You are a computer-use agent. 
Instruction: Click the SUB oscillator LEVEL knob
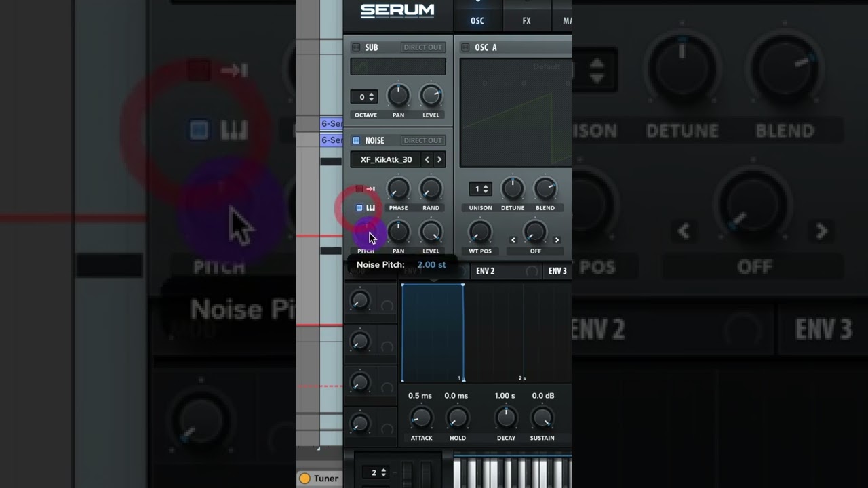tap(431, 96)
